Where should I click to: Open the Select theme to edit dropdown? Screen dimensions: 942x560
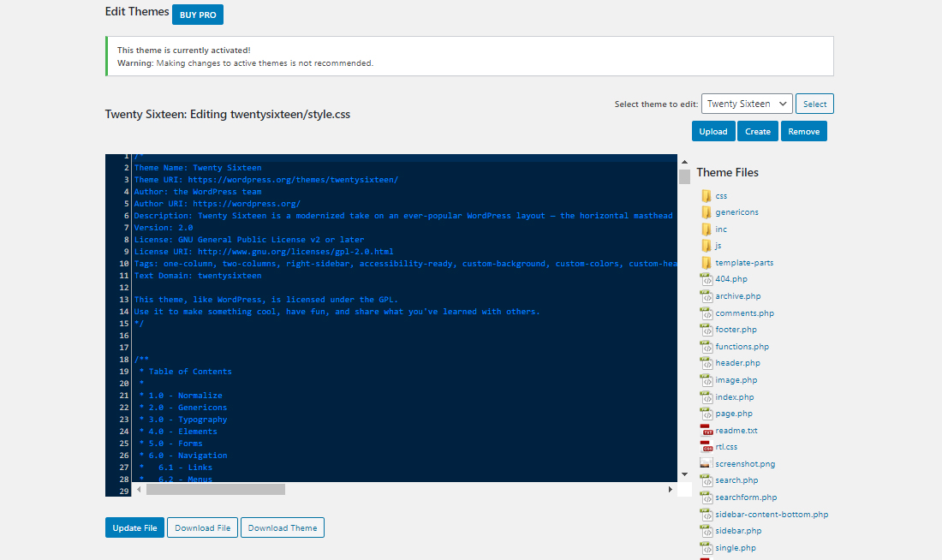tap(746, 104)
